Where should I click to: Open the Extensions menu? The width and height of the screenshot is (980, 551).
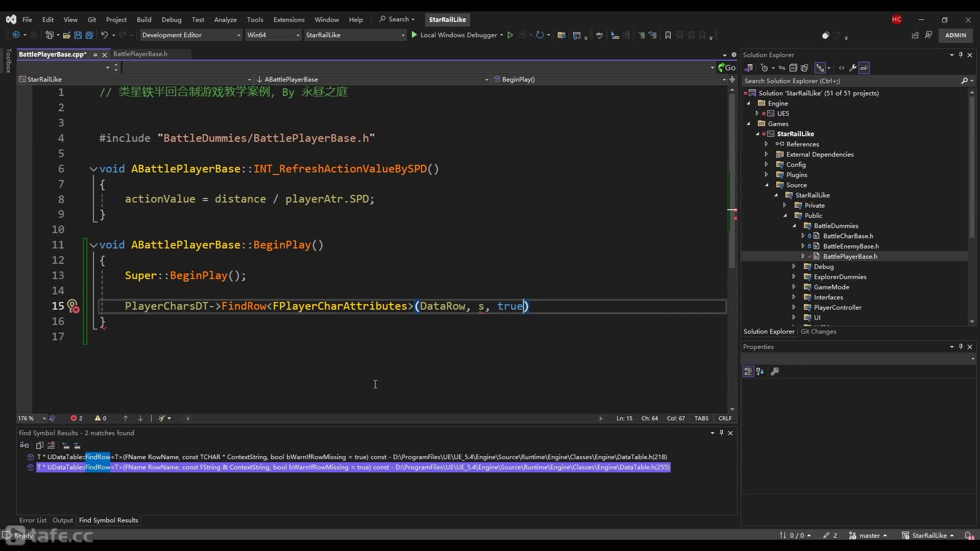(289, 19)
